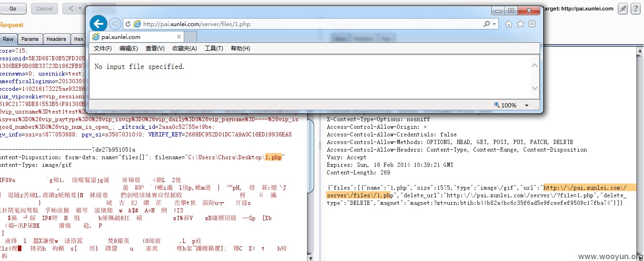Reload the page with the refresh icon
This screenshot has width=644, height=261.
click(x=128, y=24)
